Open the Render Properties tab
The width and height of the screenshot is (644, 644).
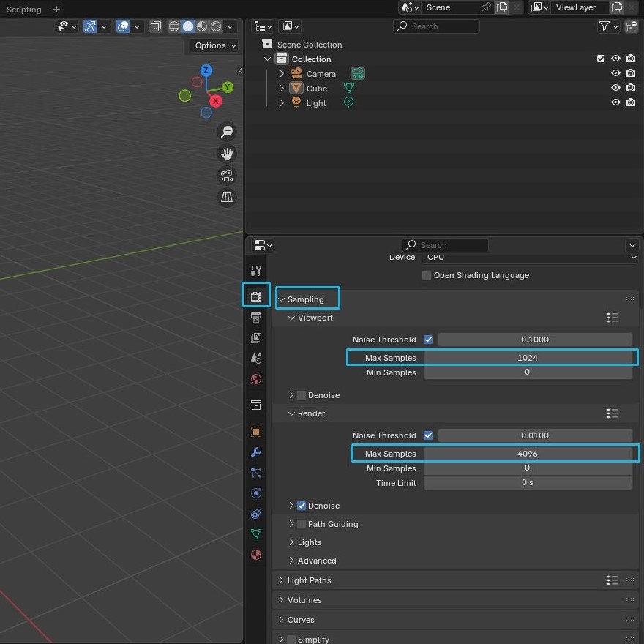255,296
